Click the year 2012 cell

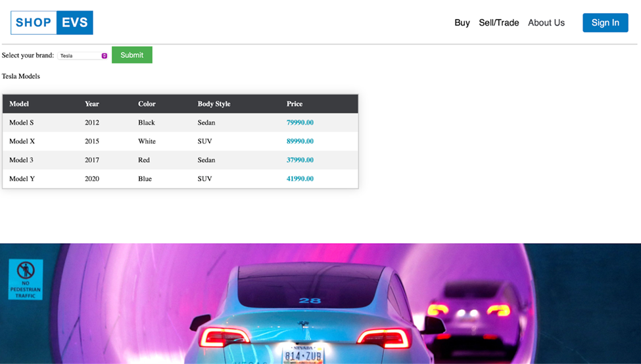click(x=92, y=123)
